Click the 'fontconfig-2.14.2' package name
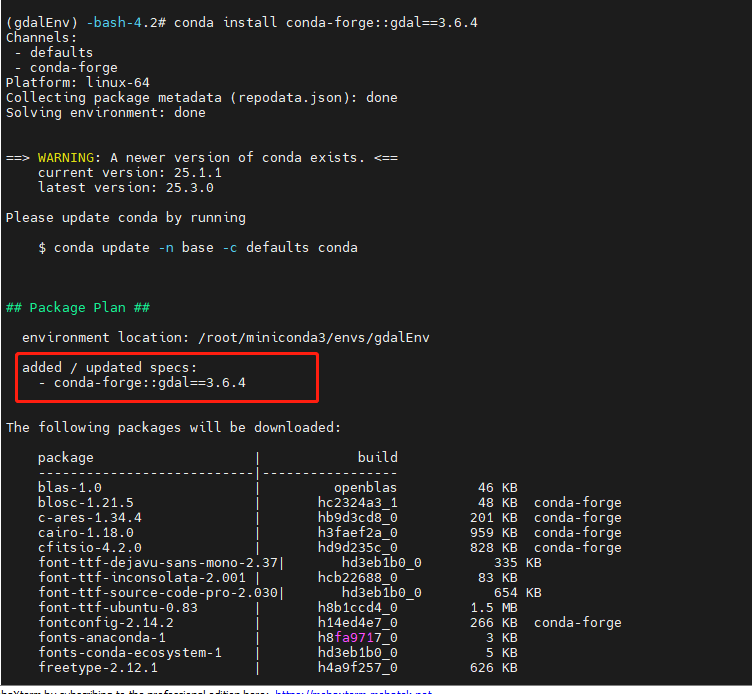The image size is (752, 694). [106, 623]
